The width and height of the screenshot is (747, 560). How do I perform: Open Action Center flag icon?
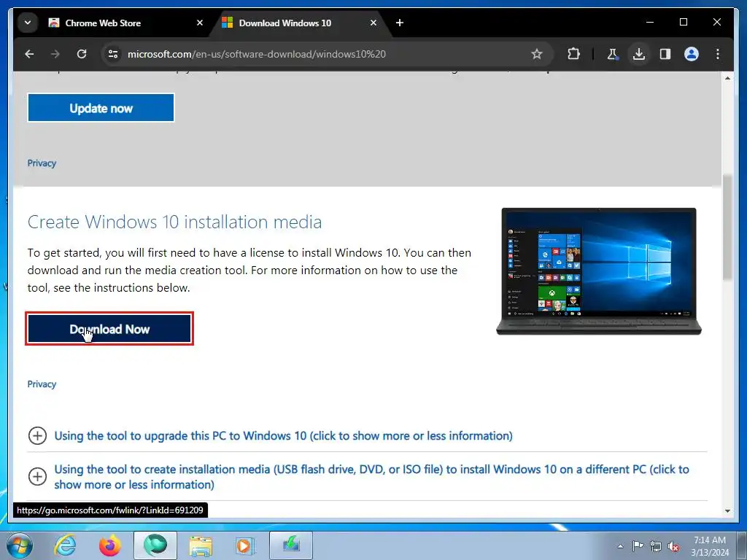pyautogui.click(x=638, y=546)
